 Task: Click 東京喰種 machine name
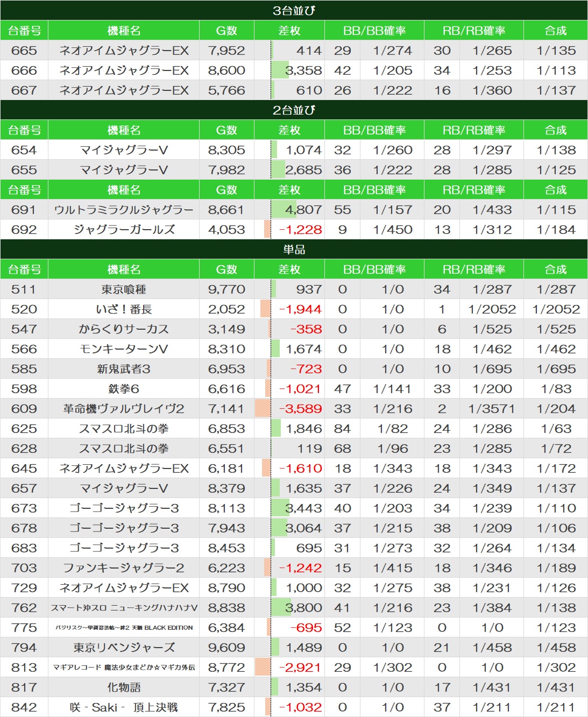coord(124,289)
